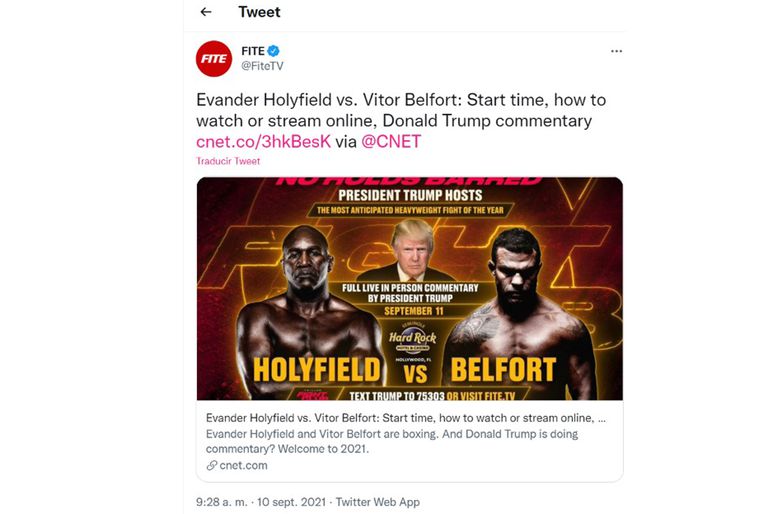Open the FITE profile avatar
The image size is (768, 514).
[x=214, y=59]
